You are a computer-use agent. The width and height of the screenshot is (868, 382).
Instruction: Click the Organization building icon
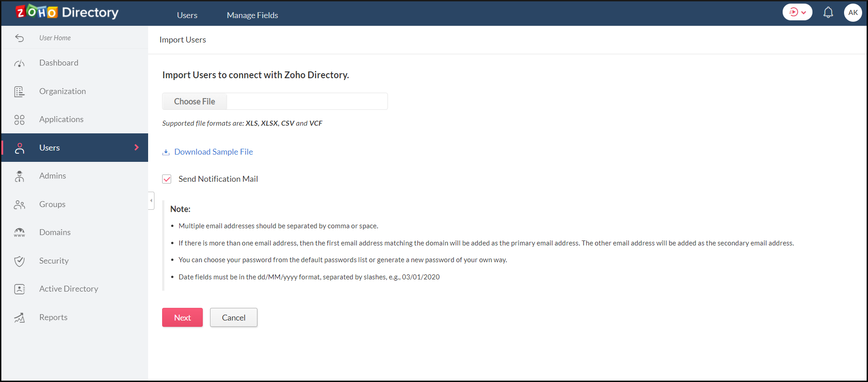19,92
